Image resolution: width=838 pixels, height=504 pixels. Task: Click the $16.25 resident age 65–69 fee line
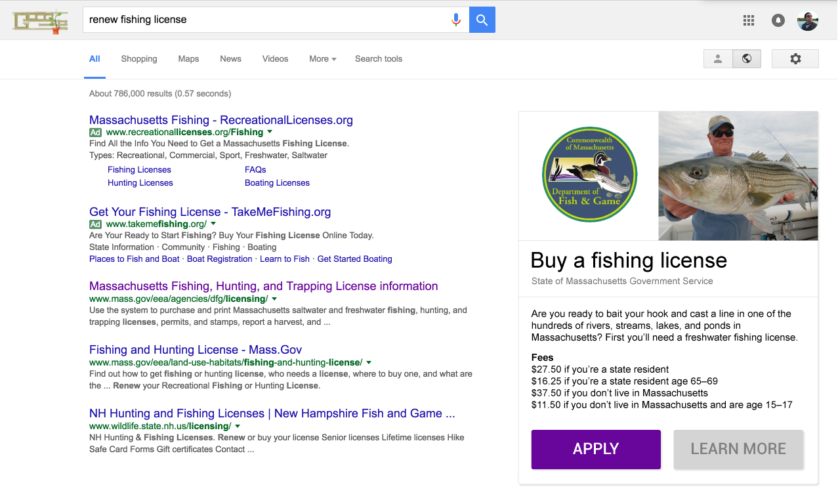coord(625,381)
